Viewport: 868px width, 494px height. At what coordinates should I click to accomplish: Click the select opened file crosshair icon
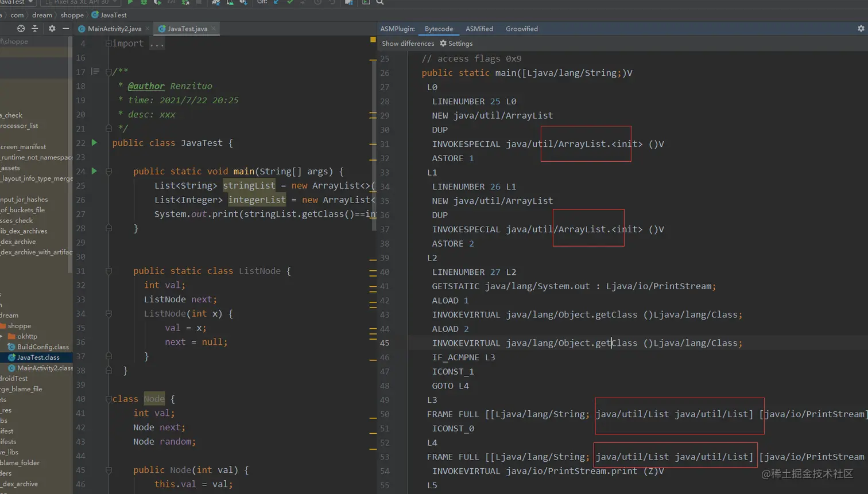coord(21,29)
